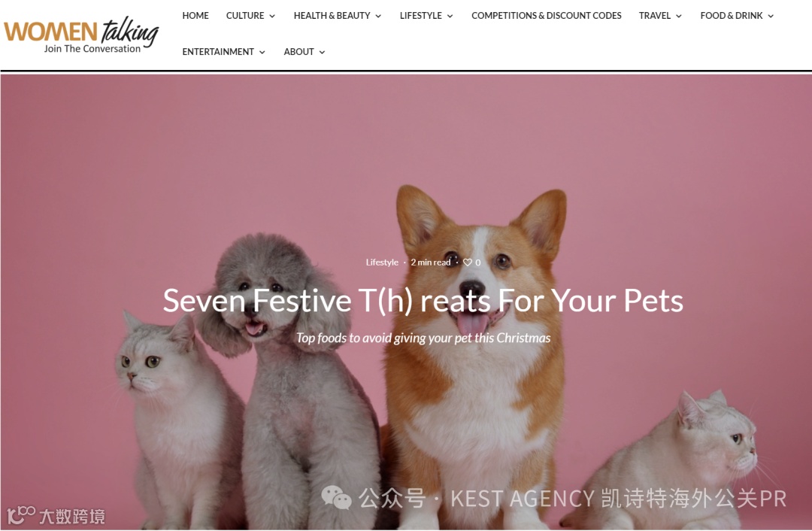Screen dimensions: 812x531
Task: Click the watermark logo in bottom-left corner
Action: pos(56,515)
